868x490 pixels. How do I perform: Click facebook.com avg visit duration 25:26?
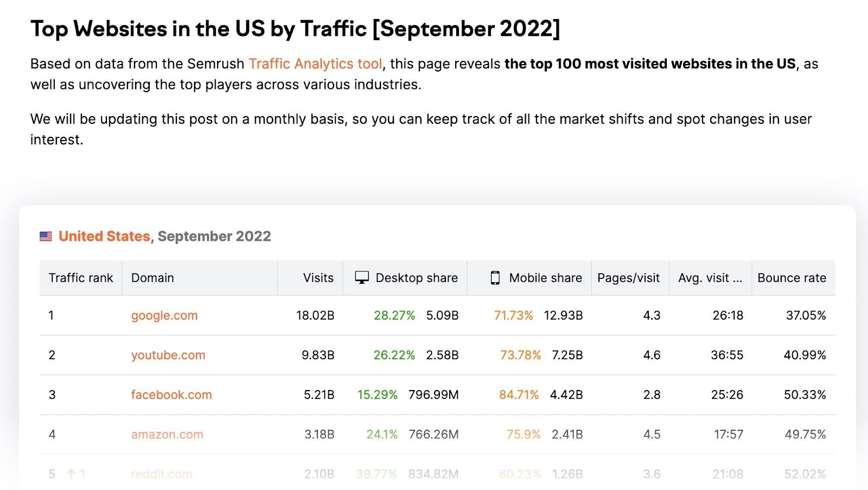point(727,394)
